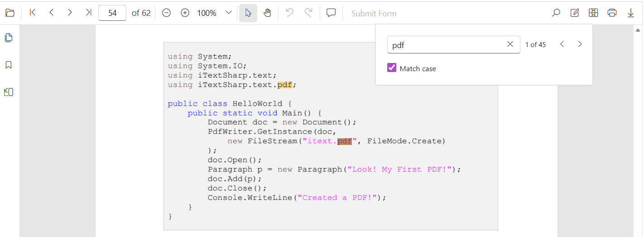
Task: Go to the previous search match
Action: coord(562,44)
